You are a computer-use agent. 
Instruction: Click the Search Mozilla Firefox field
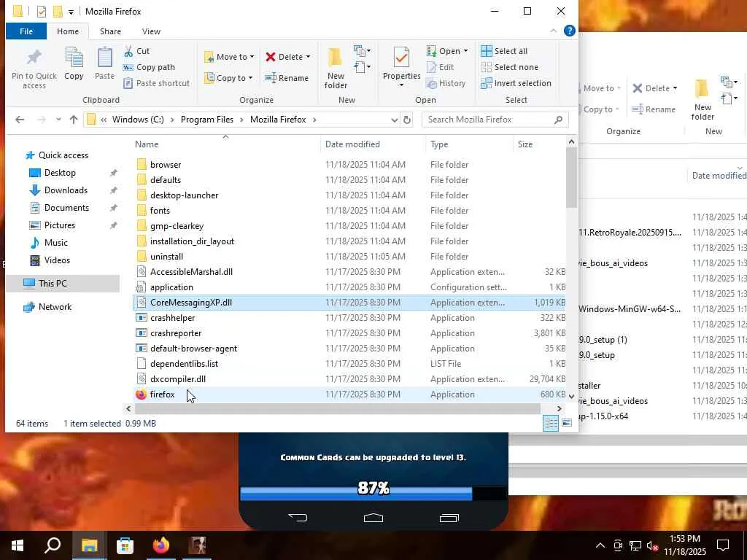[495, 120]
